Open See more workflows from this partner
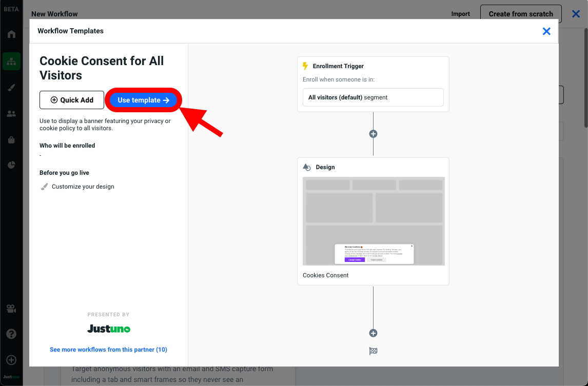The image size is (588, 386). coord(108,350)
